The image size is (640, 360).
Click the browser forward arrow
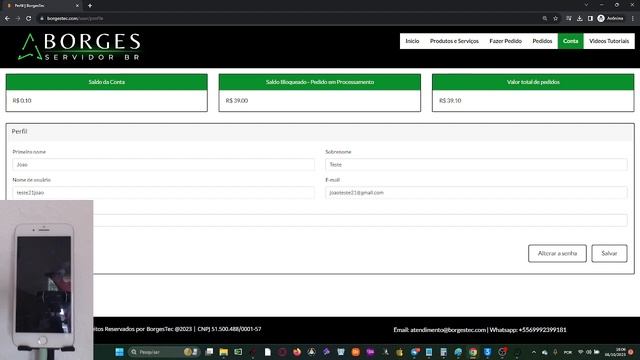click(18, 18)
